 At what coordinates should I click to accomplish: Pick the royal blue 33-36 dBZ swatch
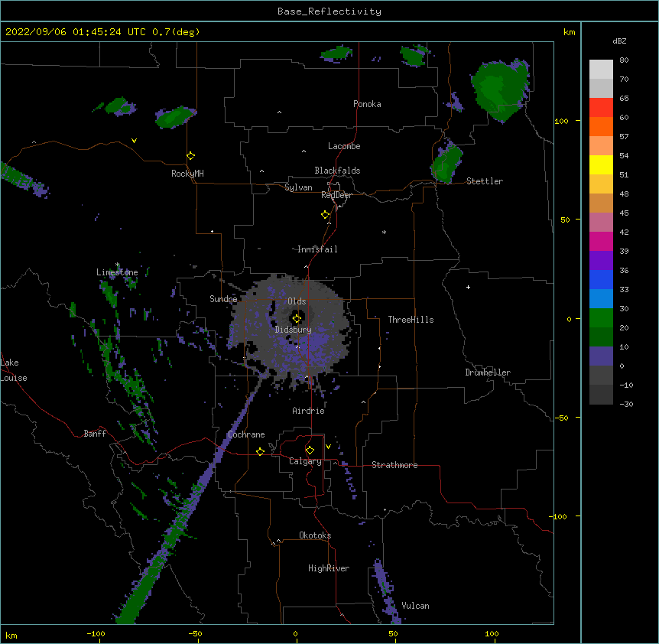click(601, 279)
